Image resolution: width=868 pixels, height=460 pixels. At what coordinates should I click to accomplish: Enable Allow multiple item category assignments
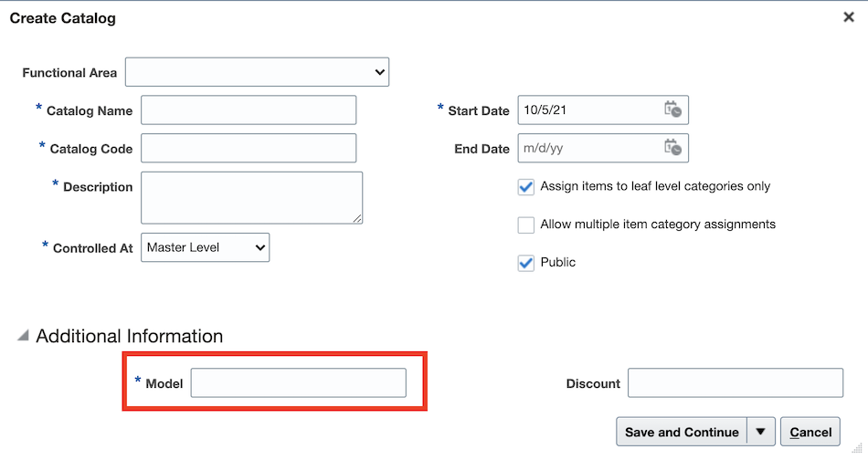pyautogui.click(x=526, y=225)
